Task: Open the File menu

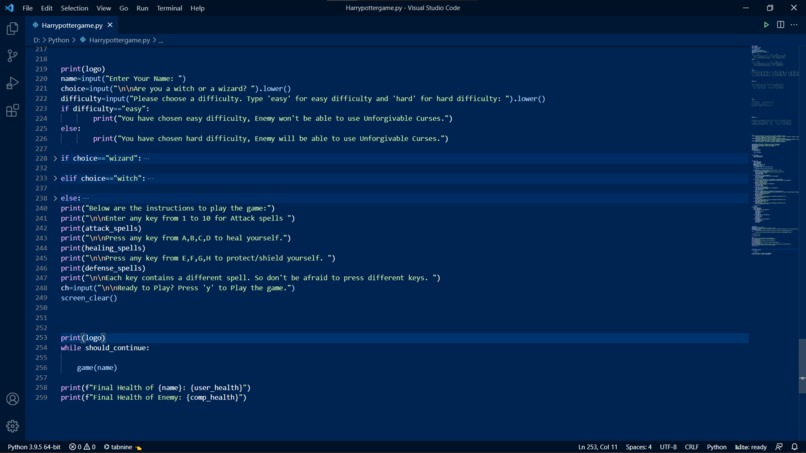Action: tap(27, 8)
